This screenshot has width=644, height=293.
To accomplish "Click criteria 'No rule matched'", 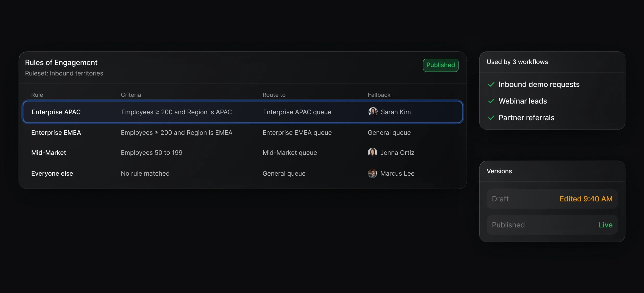I will (145, 173).
